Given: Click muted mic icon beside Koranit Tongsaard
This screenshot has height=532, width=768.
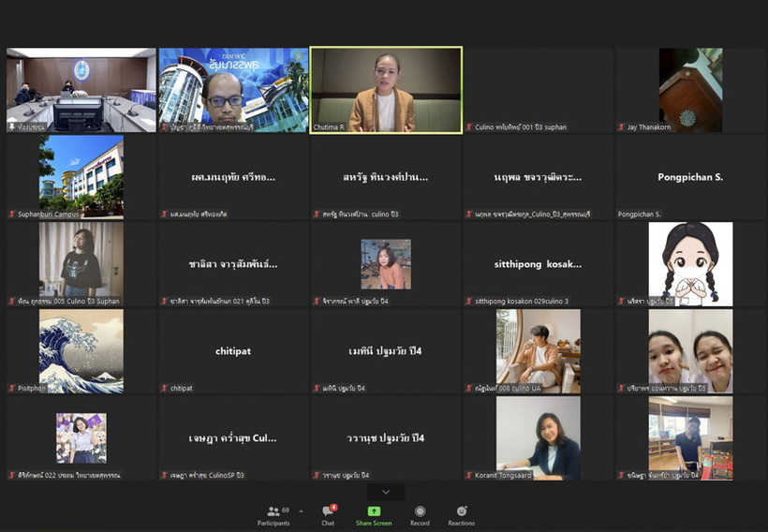Looking at the screenshot, I should point(469,475).
